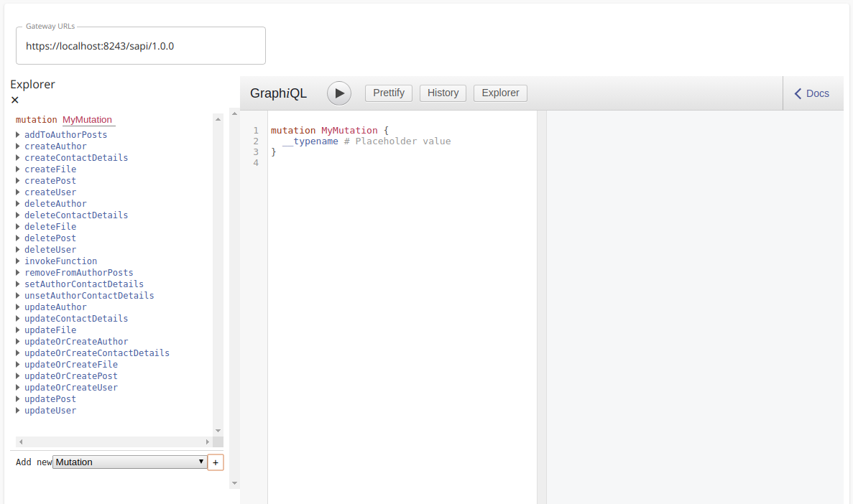Image resolution: width=853 pixels, height=504 pixels.
Task: Expand the addToAuthorPosts mutation
Action: click(17, 134)
